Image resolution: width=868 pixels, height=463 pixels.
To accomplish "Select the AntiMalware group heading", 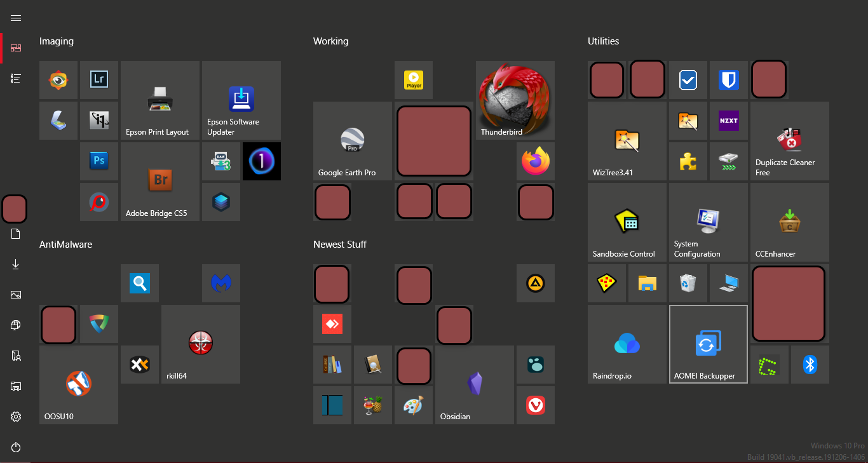I will click(x=66, y=245).
